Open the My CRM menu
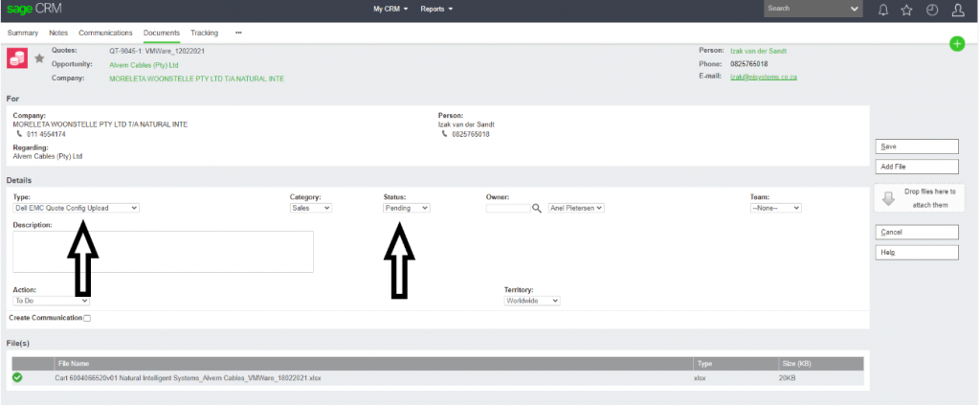Viewport: 980px width, 405px height. 390,9
